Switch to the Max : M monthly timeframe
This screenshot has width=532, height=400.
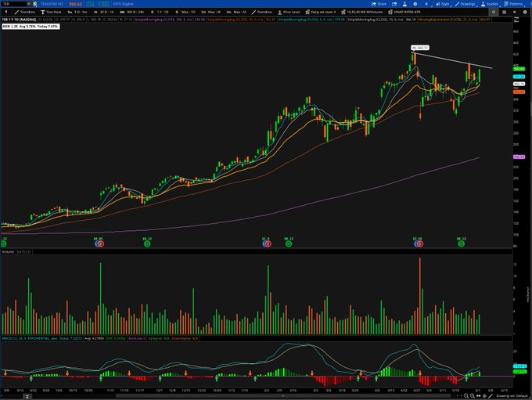(x=236, y=12)
